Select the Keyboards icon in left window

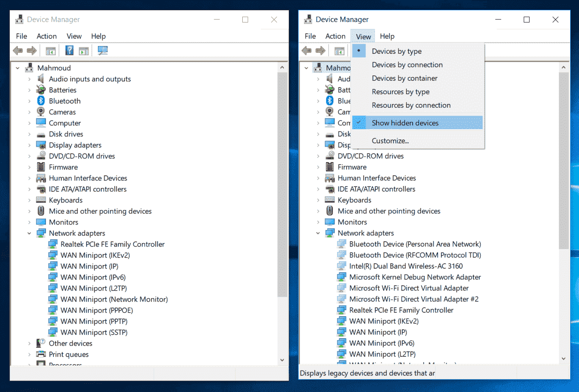[x=41, y=200]
